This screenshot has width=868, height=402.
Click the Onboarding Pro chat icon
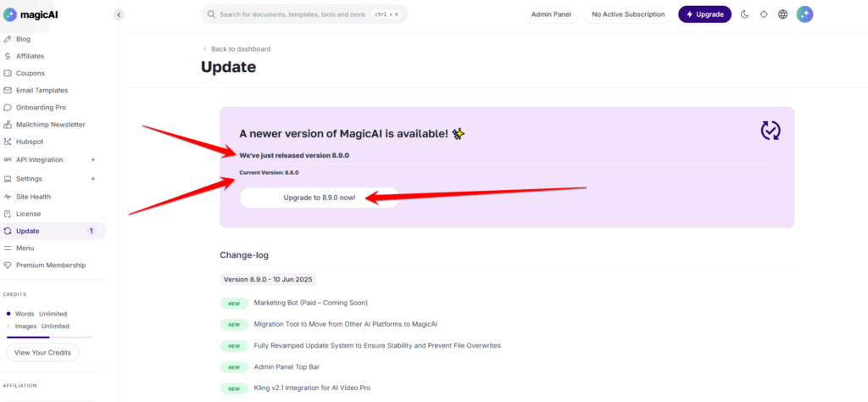(x=7, y=108)
